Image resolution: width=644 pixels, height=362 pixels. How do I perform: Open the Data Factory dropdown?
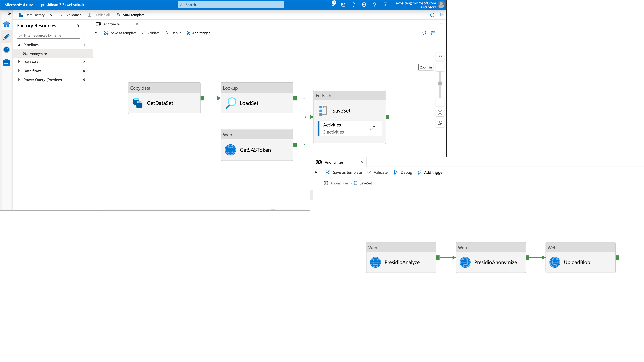coord(36,15)
